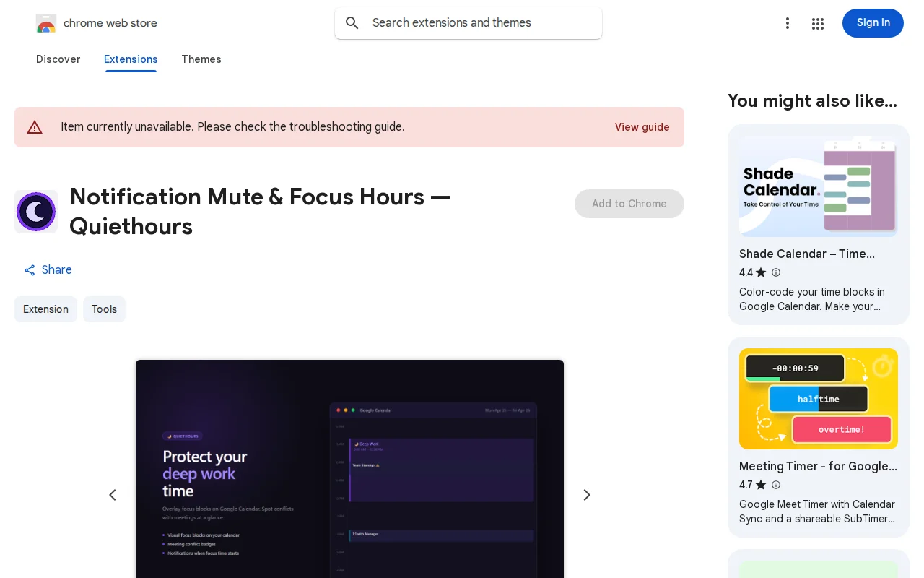Image resolution: width=924 pixels, height=578 pixels.
Task: Open the Meeting Timer thumbnail image
Action: 819,399
